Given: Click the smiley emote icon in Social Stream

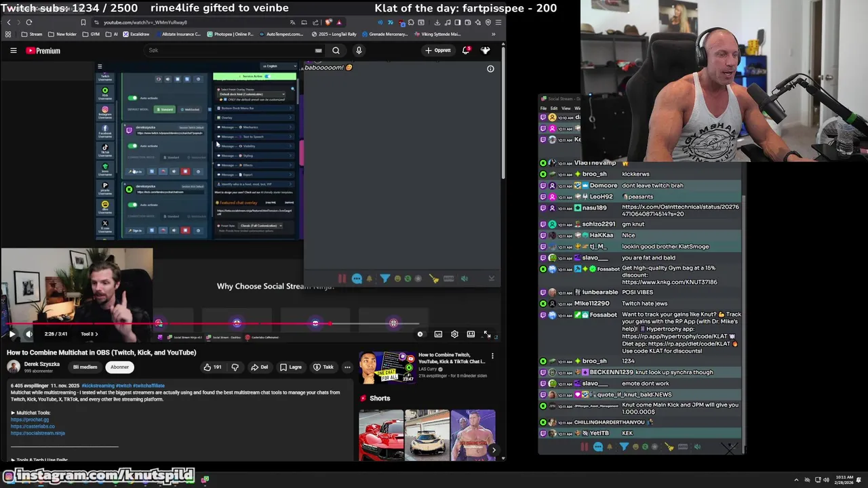Looking at the screenshot, I should (635, 447).
